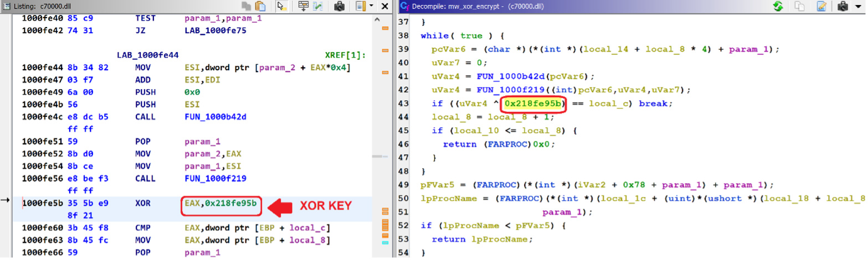The image size is (868, 260).
Task: Take a snapshot with the Listing camera icon
Action: (340, 7)
